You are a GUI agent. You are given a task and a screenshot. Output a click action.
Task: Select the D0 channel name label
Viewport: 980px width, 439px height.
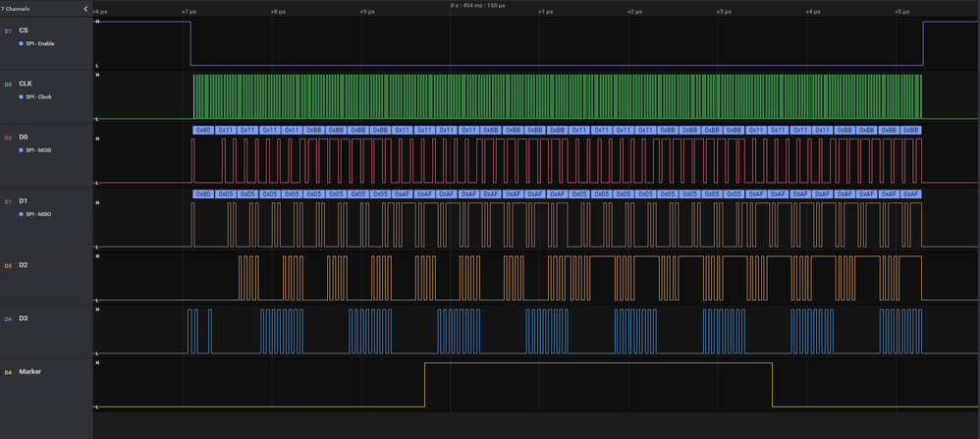tap(24, 137)
